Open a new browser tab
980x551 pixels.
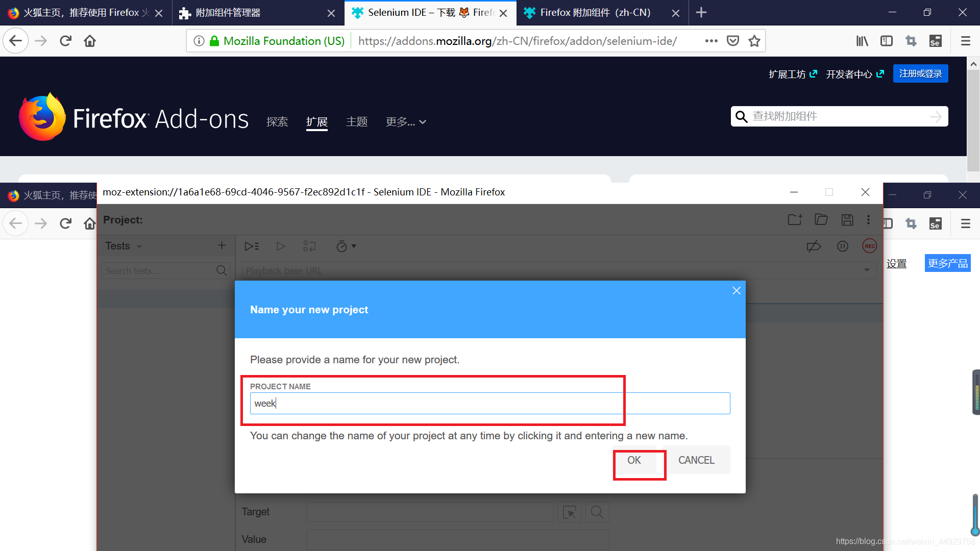[701, 12]
